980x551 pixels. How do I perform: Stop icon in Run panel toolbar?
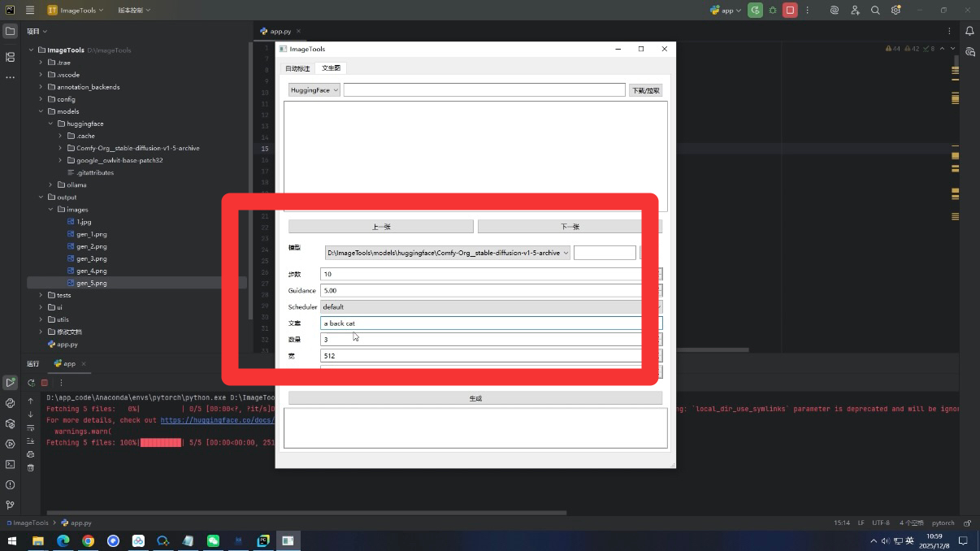tap(45, 383)
